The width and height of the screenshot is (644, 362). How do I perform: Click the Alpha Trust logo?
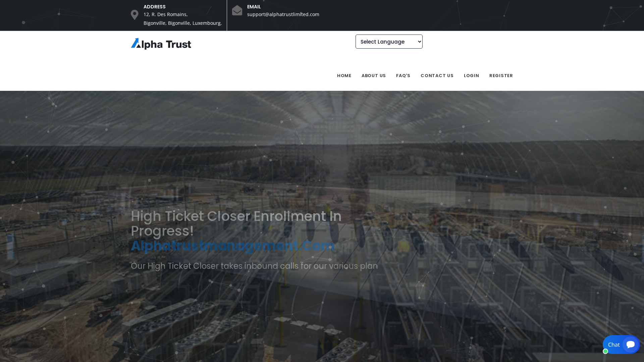pos(161,44)
